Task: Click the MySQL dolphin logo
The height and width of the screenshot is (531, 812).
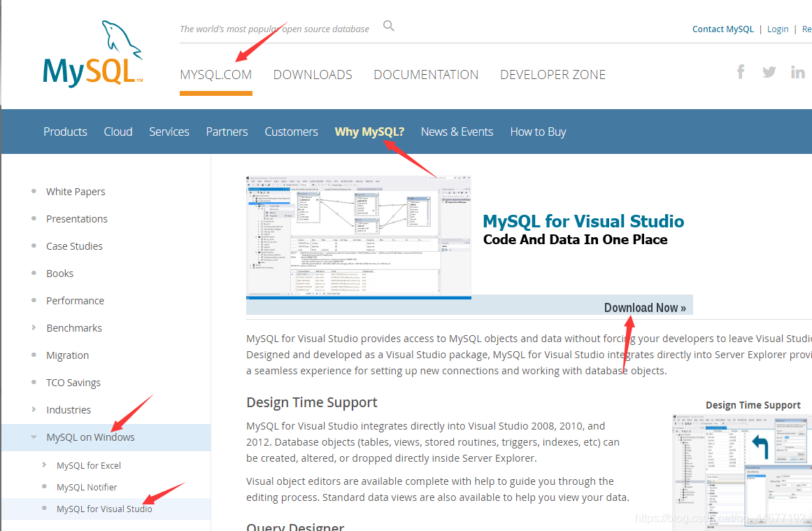Action: click(93, 53)
